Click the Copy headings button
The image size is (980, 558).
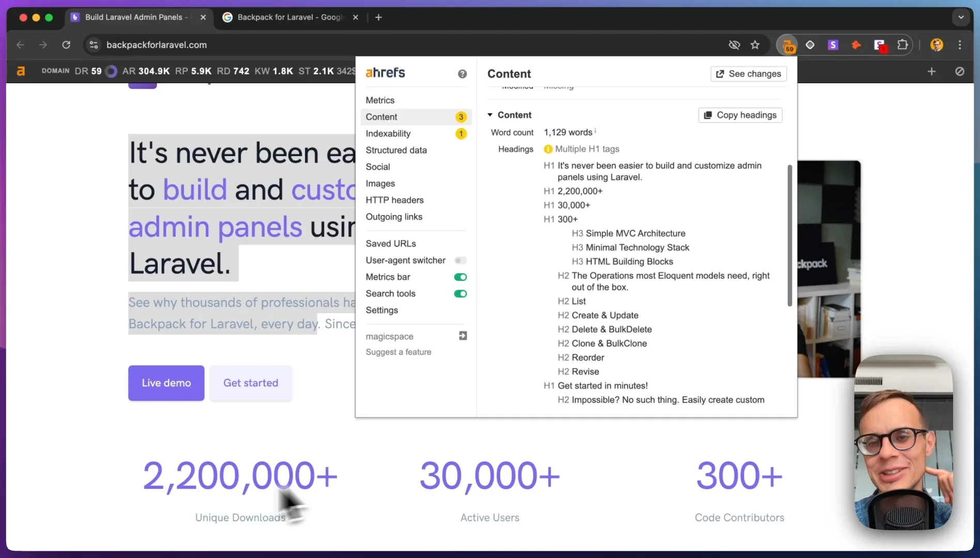click(x=740, y=115)
